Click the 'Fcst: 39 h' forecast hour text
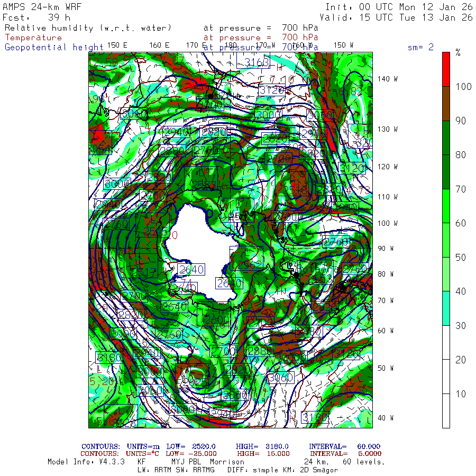The image size is (476, 476). 36,17
